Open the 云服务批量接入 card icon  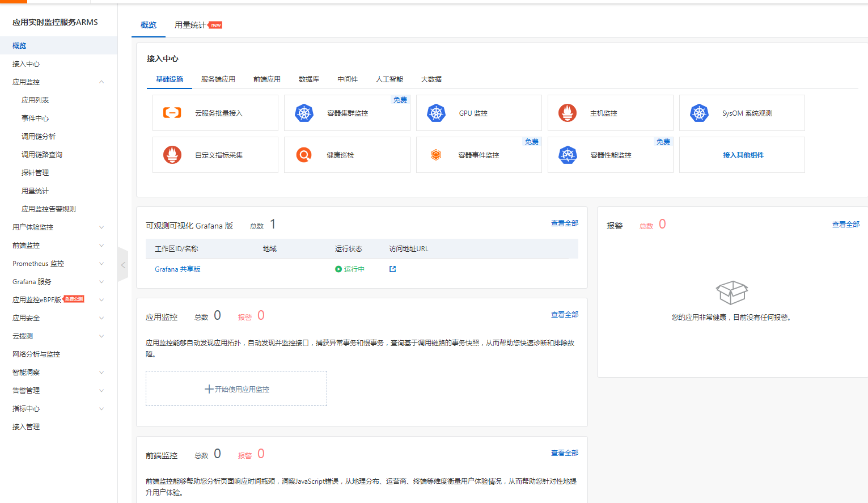click(172, 113)
